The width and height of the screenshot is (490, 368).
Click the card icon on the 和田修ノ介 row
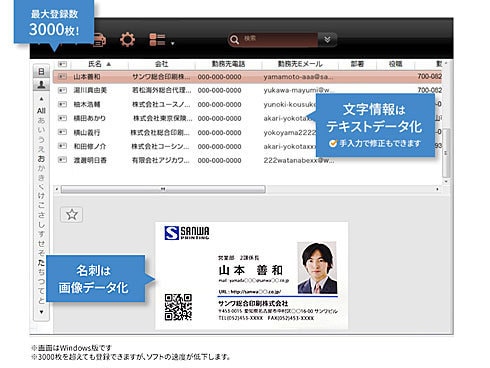(62, 146)
